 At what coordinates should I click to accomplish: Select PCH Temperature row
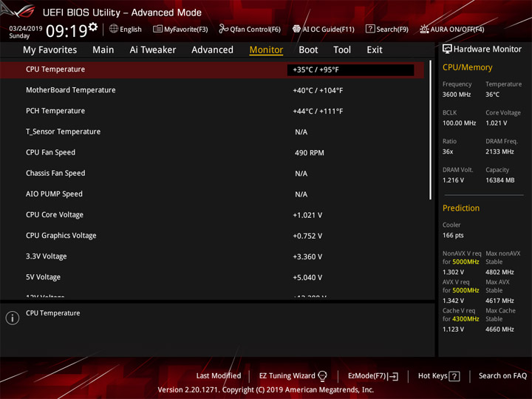212,111
